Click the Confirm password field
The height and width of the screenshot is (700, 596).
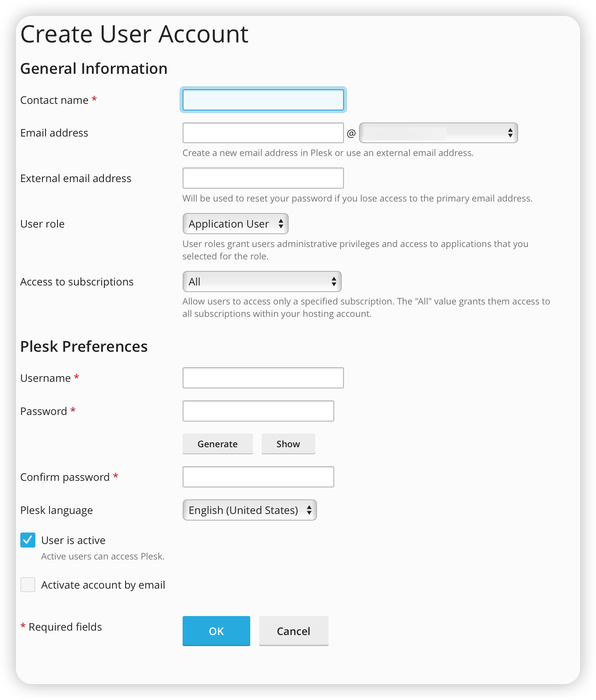tap(258, 477)
